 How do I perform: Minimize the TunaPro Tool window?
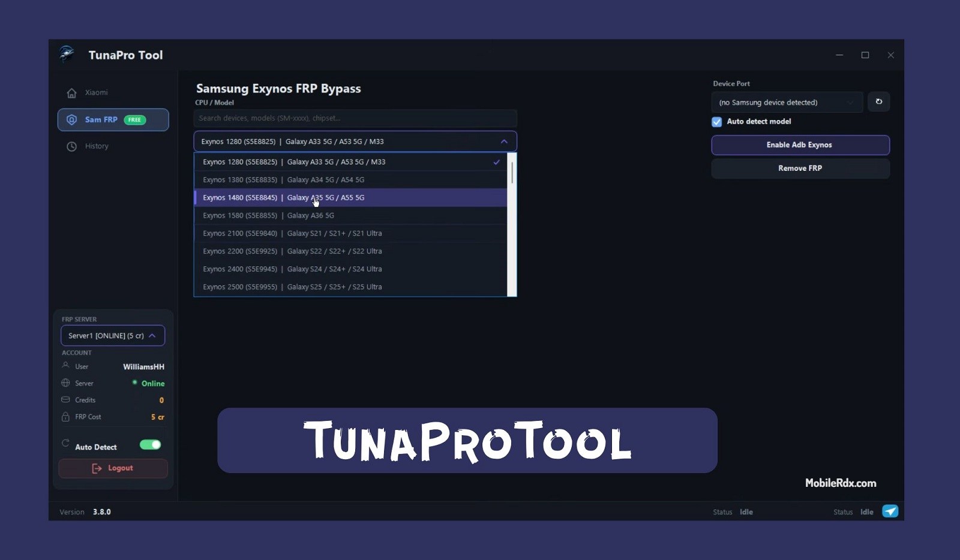coord(839,55)
